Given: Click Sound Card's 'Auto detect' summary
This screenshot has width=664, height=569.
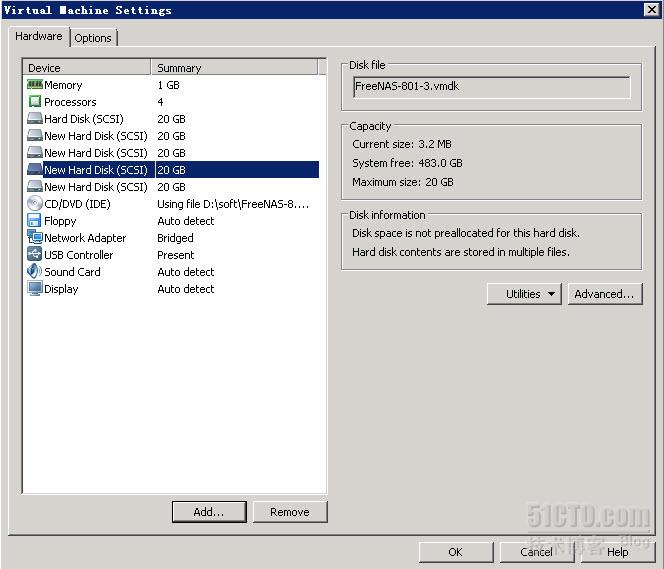Looking at the screenshot, I should (x=186, y=272).
